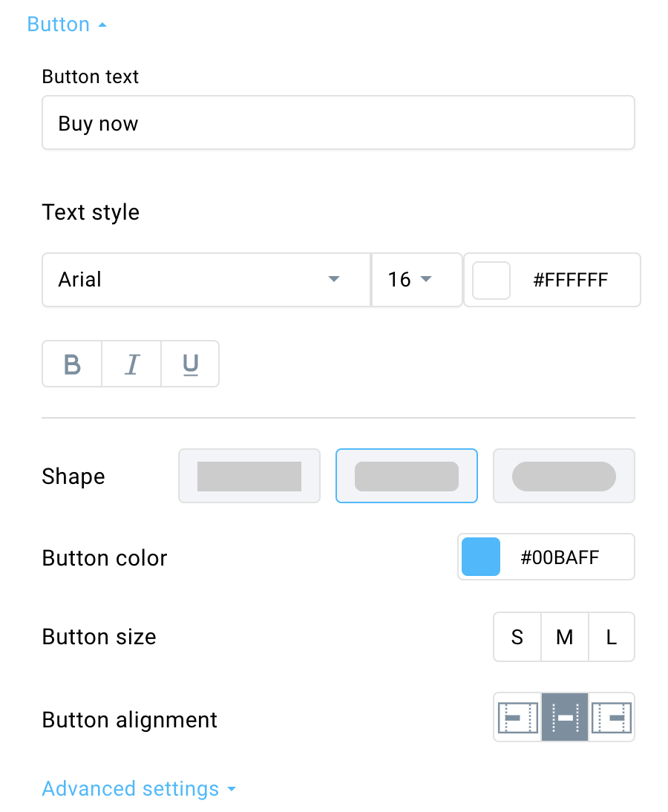Click the blue button color swatch

(x=480, y=557)
